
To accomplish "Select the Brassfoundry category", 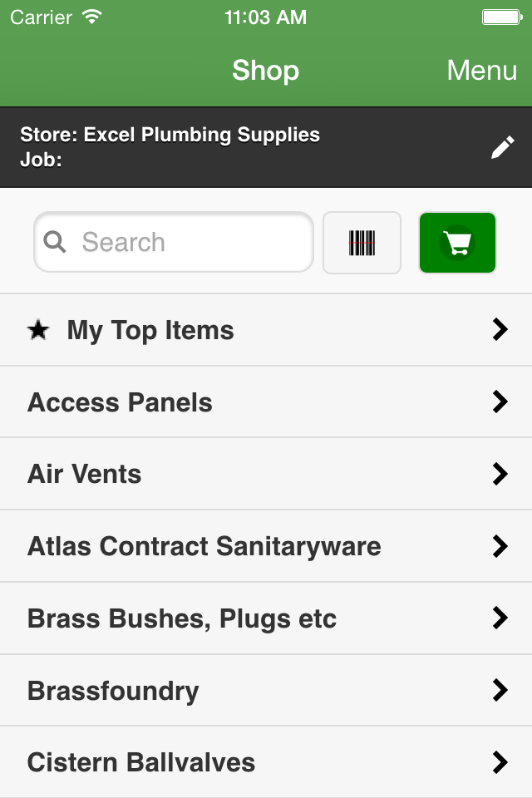I will click(266, 690).
